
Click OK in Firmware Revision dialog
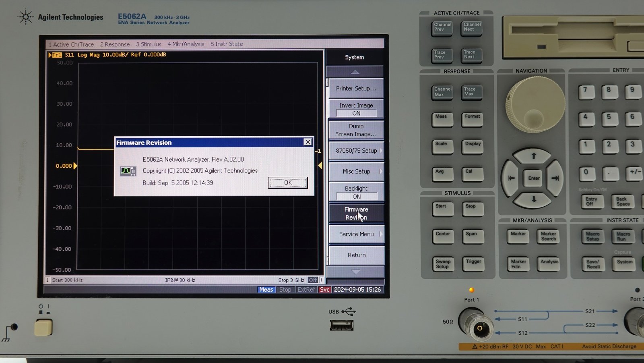[288, 183]
